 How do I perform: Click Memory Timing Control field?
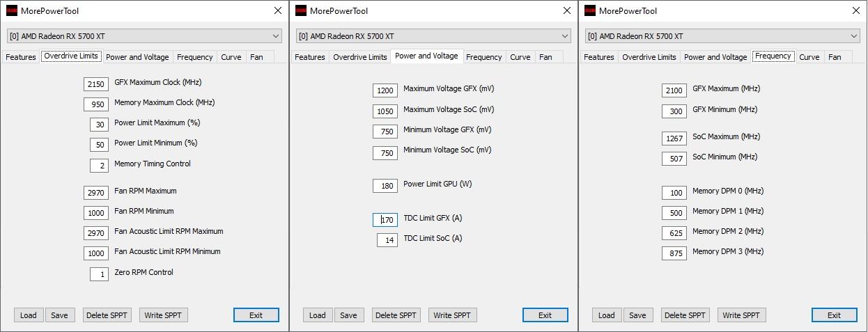pyautogui.click(x=99, y=166)
